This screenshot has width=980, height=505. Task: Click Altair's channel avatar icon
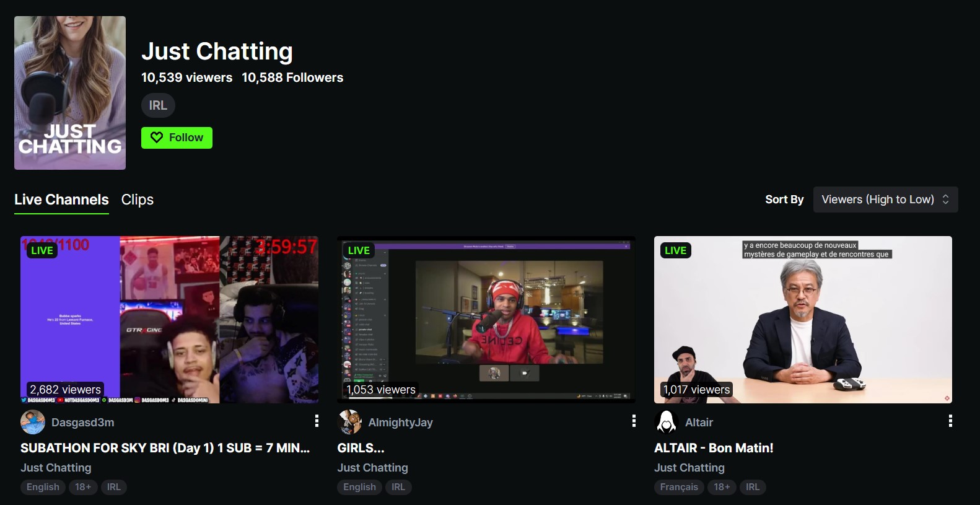(667, 422)
